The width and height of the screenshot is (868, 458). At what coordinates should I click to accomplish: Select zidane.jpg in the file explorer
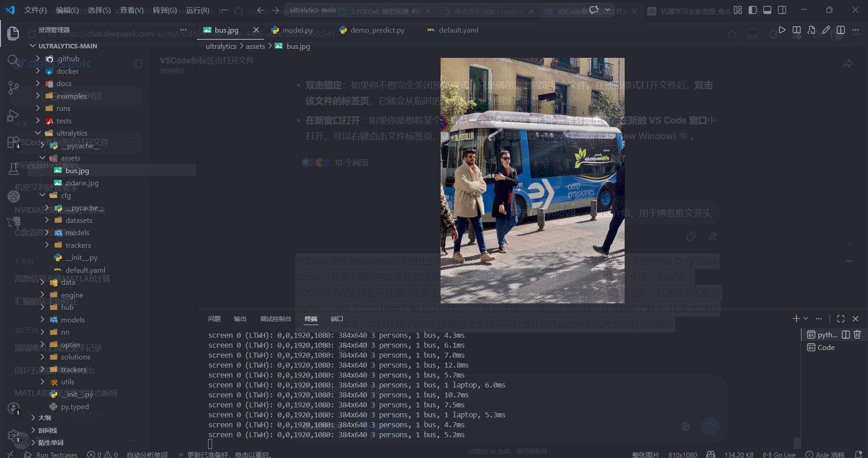click(82, 183)
